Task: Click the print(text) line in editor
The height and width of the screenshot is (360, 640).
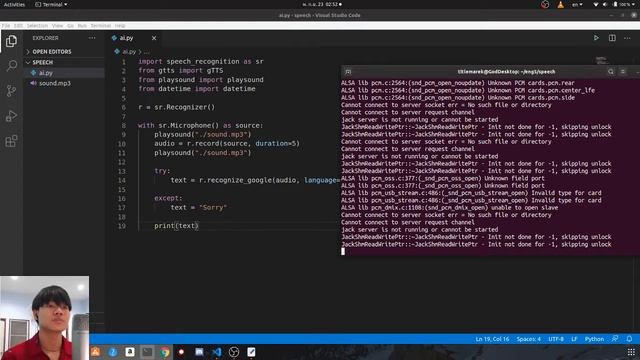Action: coord(176,226)
